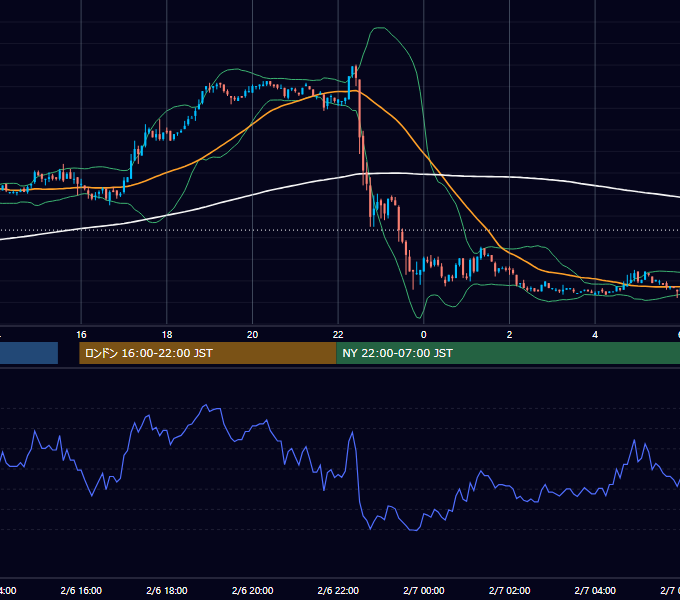Image resolution: width=680 pixels, height=600 pixels.
Task: Click the 2/7 04:00 label on oscillator axis
Action: (x=595, y=590)
